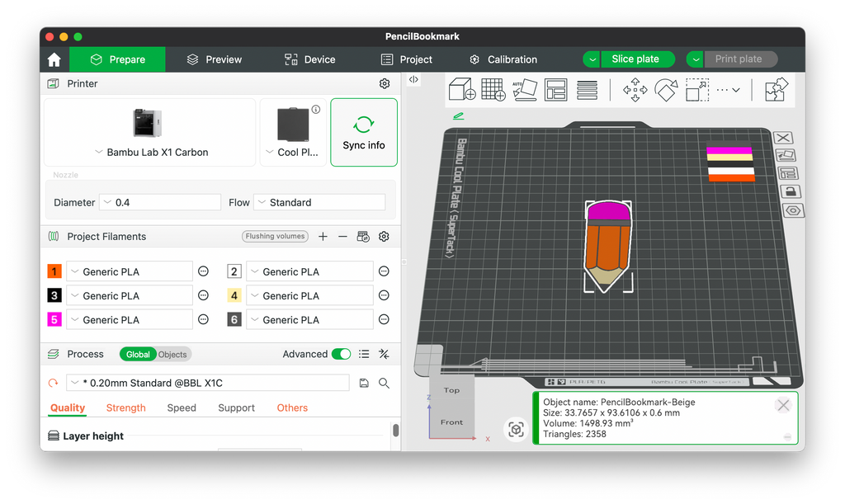This screenshot has width=845, height=504.
Task: Expand the Print plate options arrow
Action: point(695,59)
